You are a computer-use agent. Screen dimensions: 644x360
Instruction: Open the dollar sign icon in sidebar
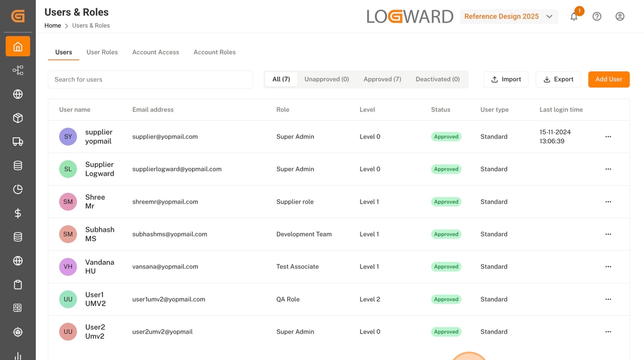tap(18, 213)
